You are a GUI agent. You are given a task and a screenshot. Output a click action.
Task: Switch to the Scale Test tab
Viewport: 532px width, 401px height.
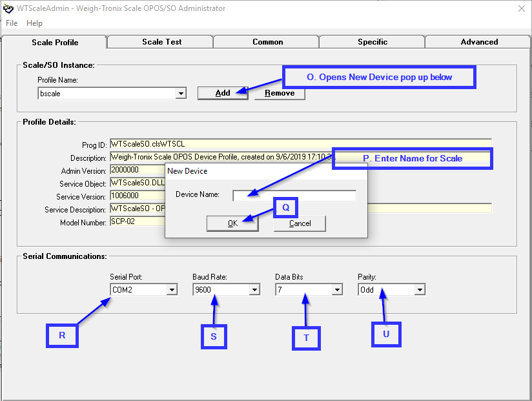161,42
